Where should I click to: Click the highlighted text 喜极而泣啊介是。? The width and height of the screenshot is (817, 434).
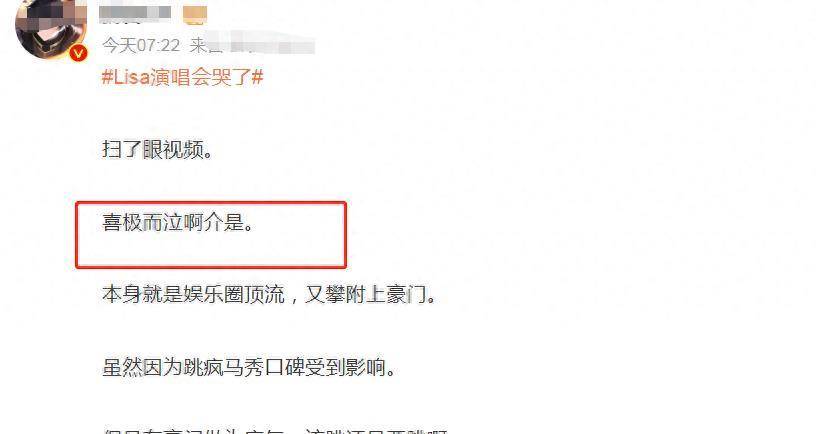pyautogui.click(x=178, y=223)
